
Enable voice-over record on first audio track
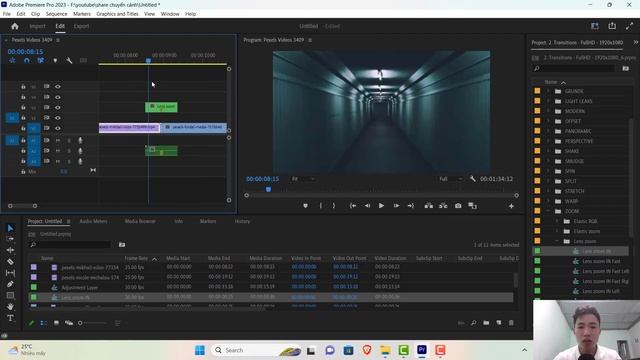coord(80,140)
